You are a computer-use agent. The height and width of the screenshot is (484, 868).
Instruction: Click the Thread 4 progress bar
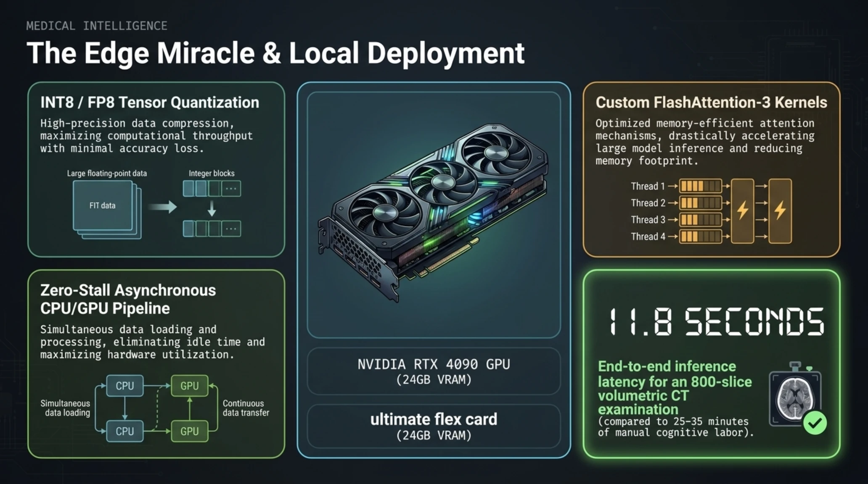coord(701,237)
